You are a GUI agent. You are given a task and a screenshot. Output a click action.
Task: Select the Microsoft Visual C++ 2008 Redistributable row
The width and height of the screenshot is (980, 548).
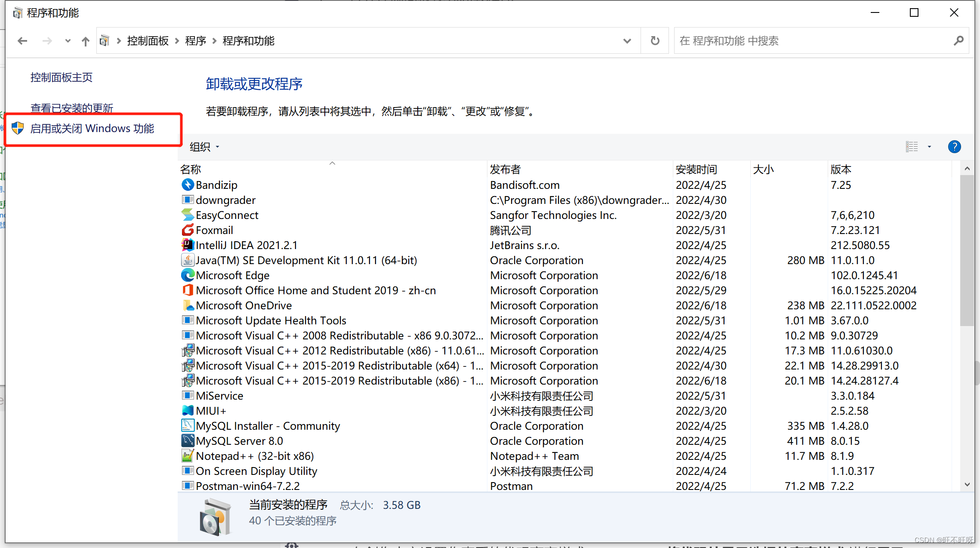point(565,336)
